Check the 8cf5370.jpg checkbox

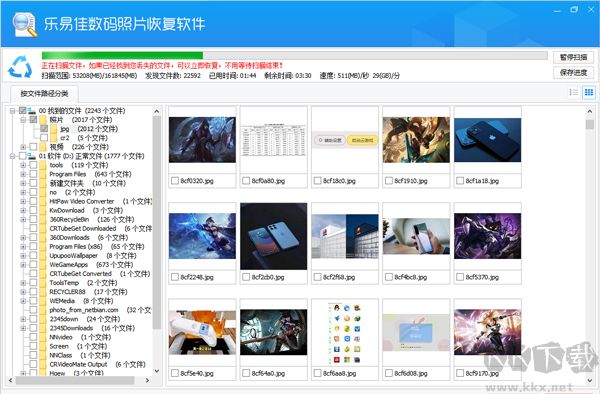(x=460, y=277)
